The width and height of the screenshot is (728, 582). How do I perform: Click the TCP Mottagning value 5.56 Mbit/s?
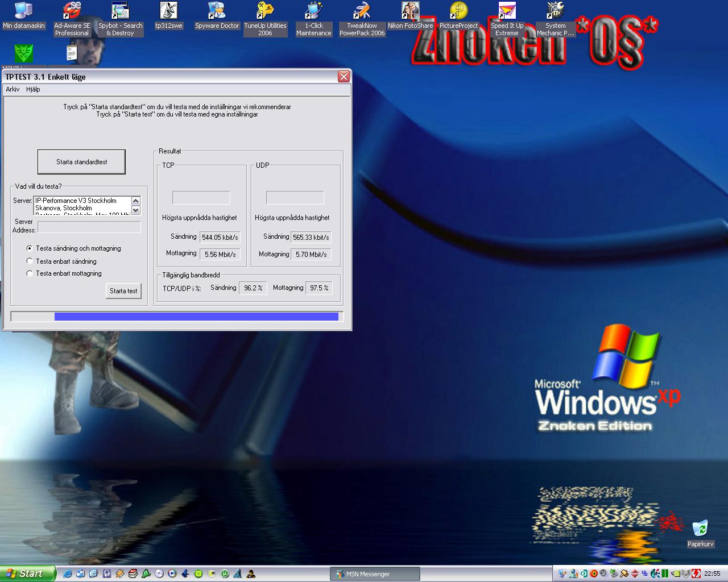click(x=220, y=255)
